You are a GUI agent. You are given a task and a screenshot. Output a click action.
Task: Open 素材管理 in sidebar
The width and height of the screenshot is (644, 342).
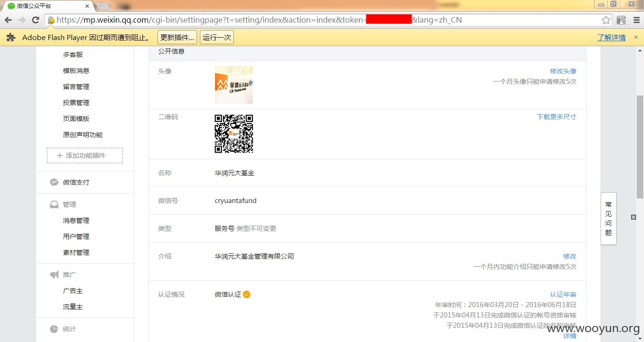76,252
